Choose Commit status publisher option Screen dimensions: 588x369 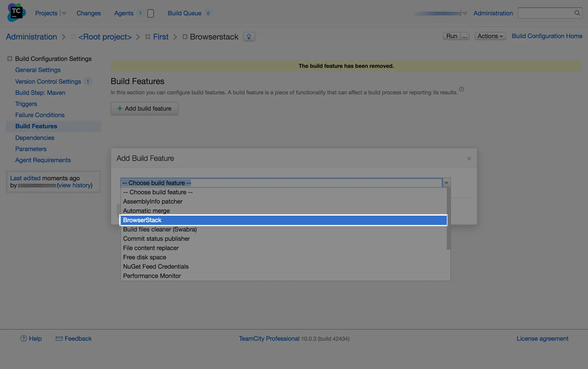(156, 238)
